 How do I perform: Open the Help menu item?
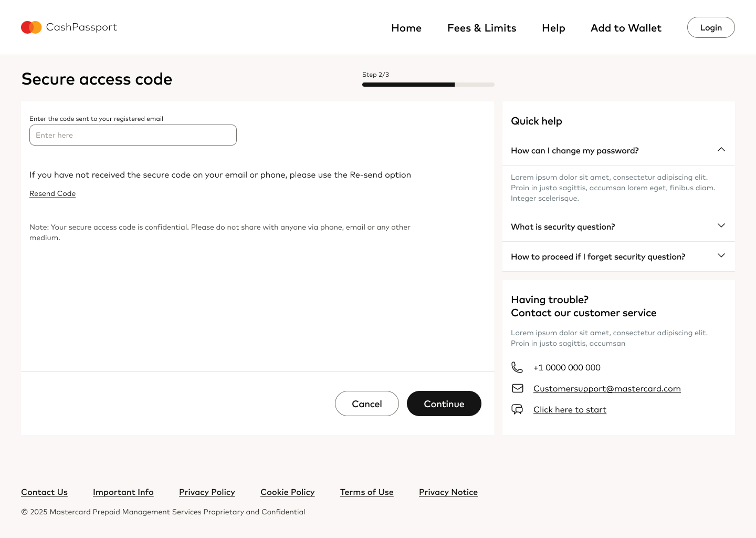[x=553, y=28]
